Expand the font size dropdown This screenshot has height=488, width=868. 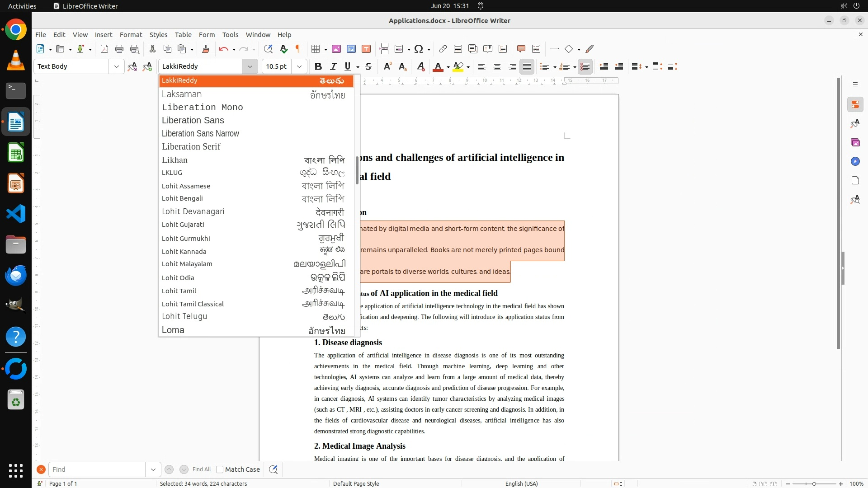coord(299,67)
